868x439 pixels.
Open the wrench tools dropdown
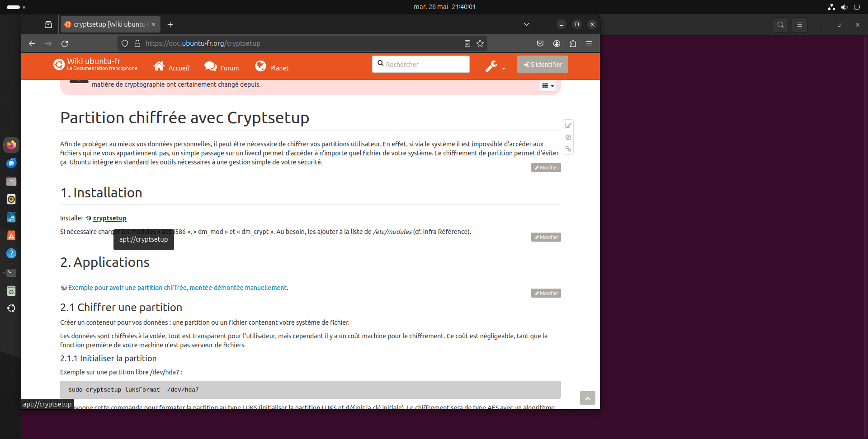495,66
